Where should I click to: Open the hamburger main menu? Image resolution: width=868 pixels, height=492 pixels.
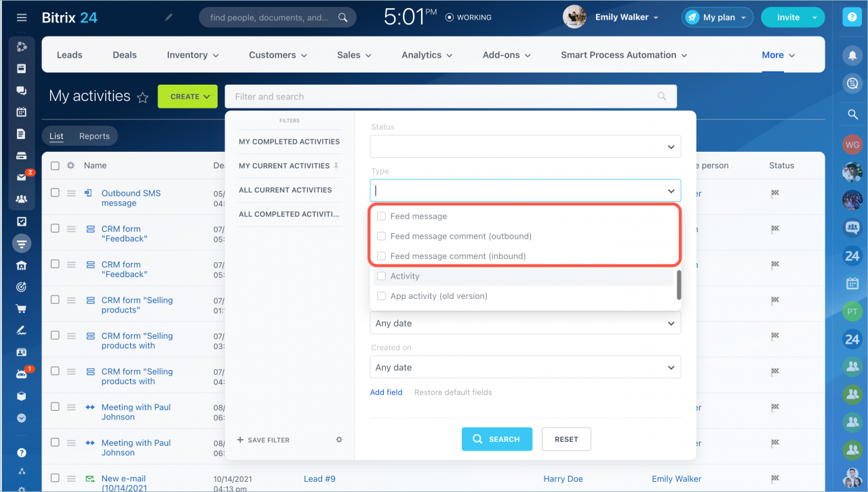pos(22,18)
